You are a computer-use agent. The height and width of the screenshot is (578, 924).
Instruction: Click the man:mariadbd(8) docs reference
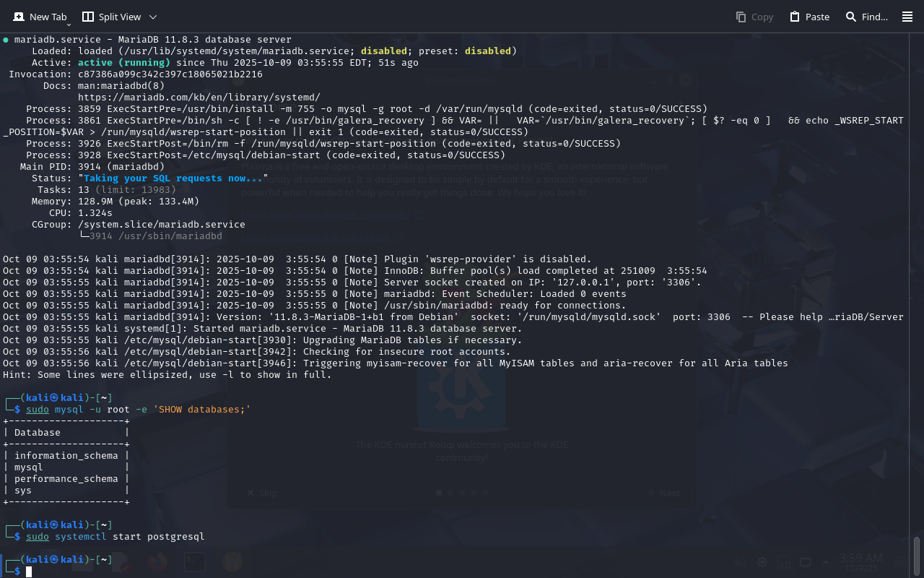(x=121, y=85)
